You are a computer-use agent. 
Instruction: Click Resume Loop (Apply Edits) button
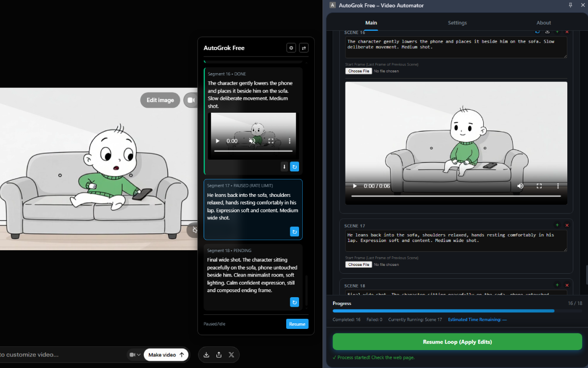457,342
